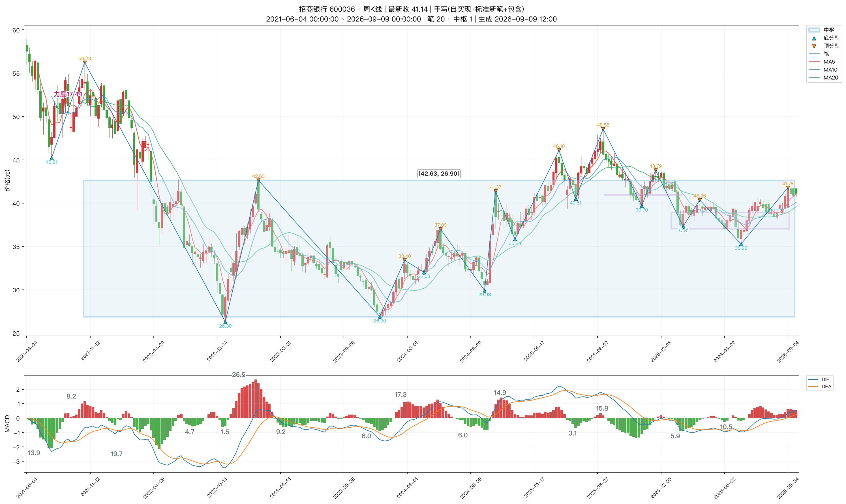
Task: Click the top fractal price label 40.36
Action: [700, 196]
